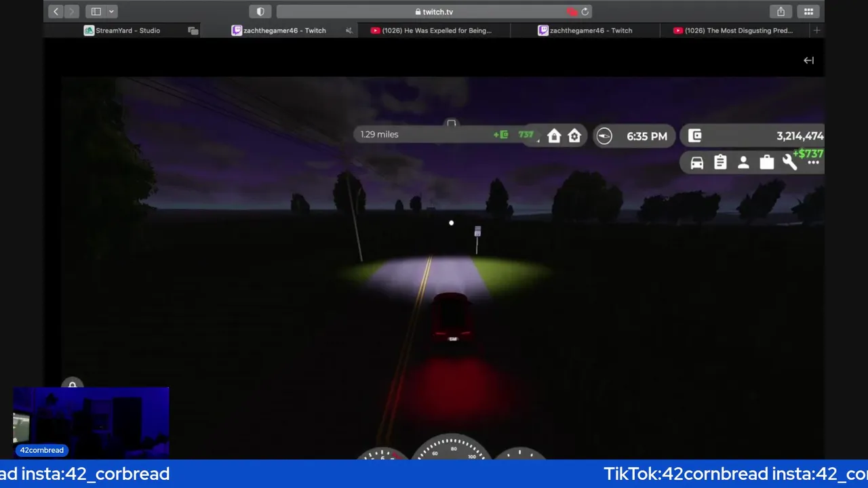Open the wrench modification icon
The height and width of the screenshot is (488, 868).
(789, 163)
